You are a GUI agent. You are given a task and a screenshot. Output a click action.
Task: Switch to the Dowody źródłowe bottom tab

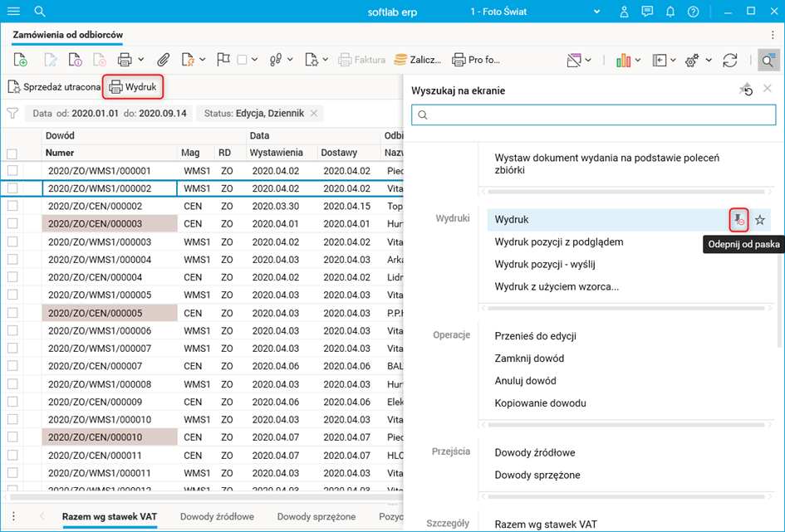tap(216, 516)
